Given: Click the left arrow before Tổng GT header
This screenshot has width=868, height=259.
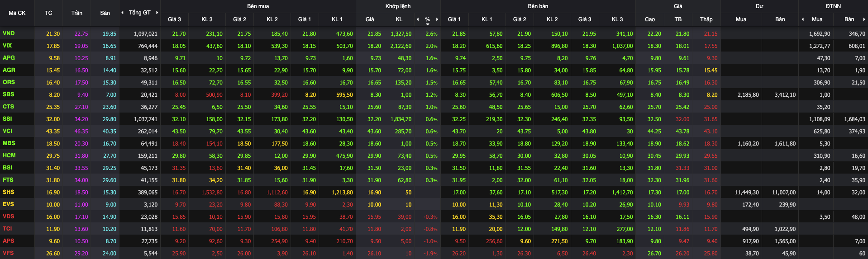Looking at the screenshot, I should (122, 13).
